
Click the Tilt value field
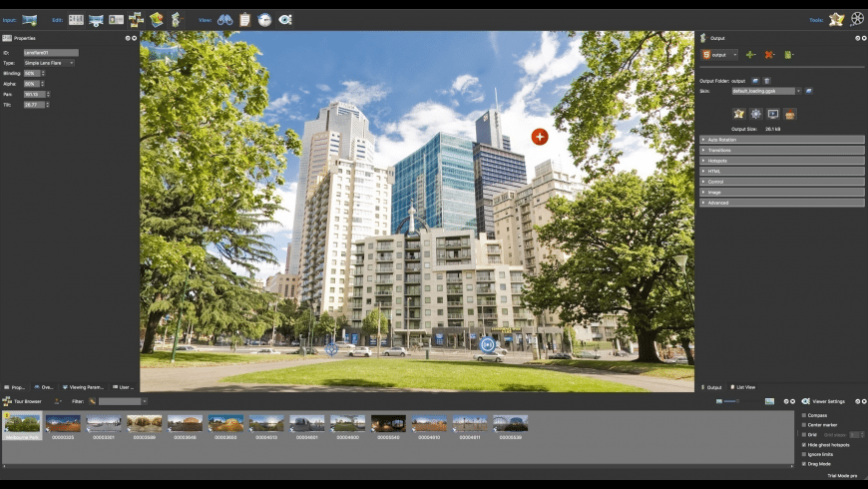[x=34, y=105]
